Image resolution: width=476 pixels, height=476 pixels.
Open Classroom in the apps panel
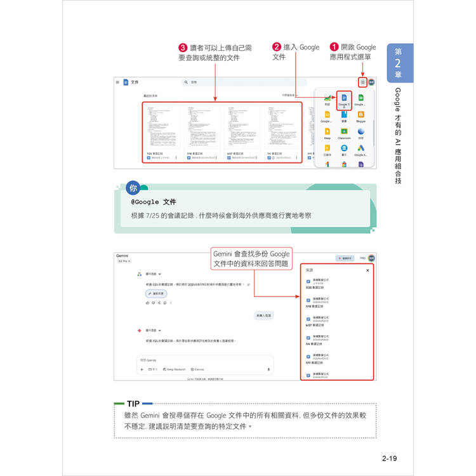(x=344, y=133)
